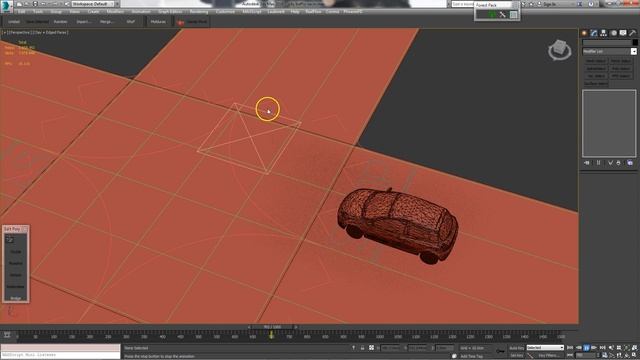Open the Modifiers menu

[115, 12]
